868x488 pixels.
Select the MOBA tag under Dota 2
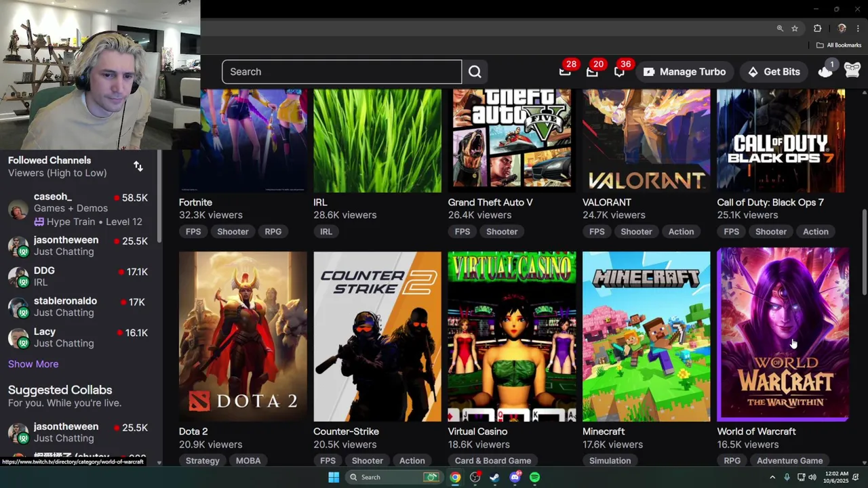click(248, 461)
